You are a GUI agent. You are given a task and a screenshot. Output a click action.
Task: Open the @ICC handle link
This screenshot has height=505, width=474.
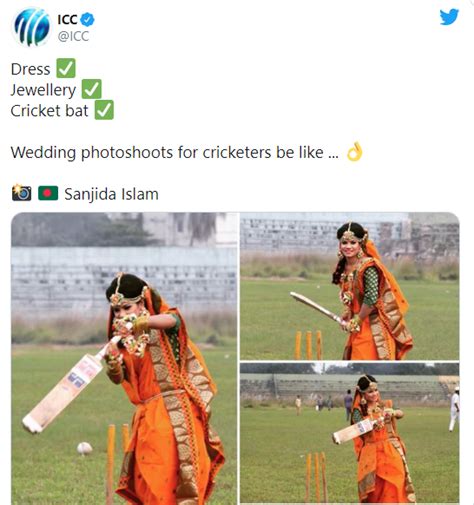tap(73, 36)
